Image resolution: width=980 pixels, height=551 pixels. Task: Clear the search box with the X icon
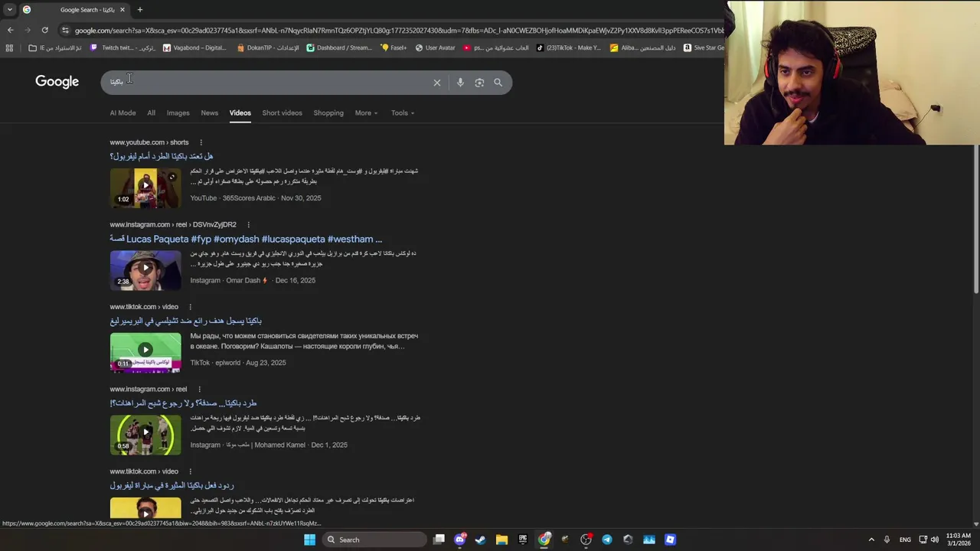pos(437,83)
